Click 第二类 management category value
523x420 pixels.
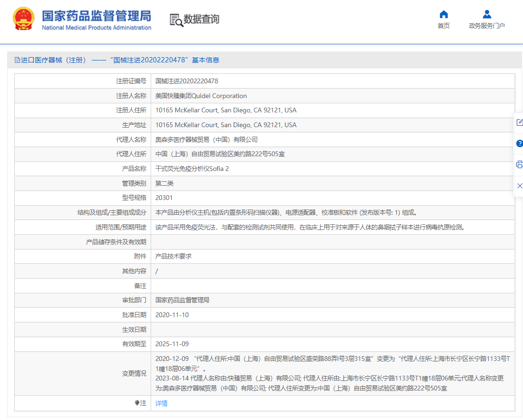(164, 183)
